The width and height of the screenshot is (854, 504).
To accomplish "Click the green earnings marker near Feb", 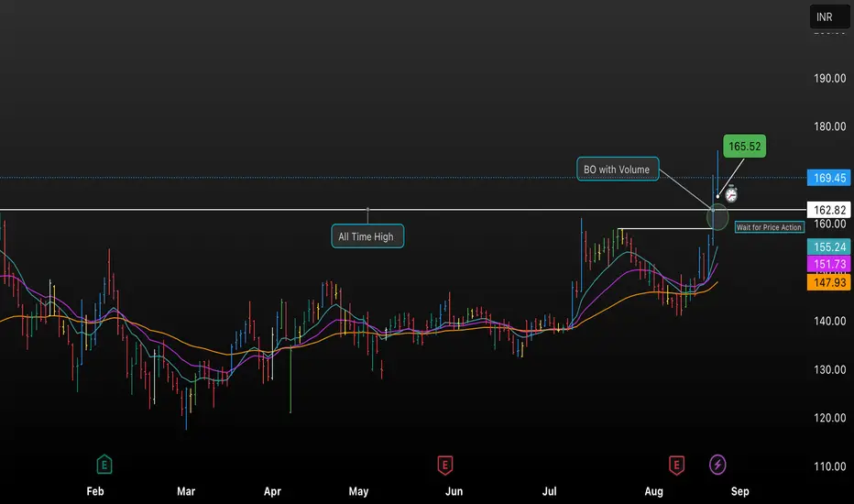I will (x=104, y=465).
